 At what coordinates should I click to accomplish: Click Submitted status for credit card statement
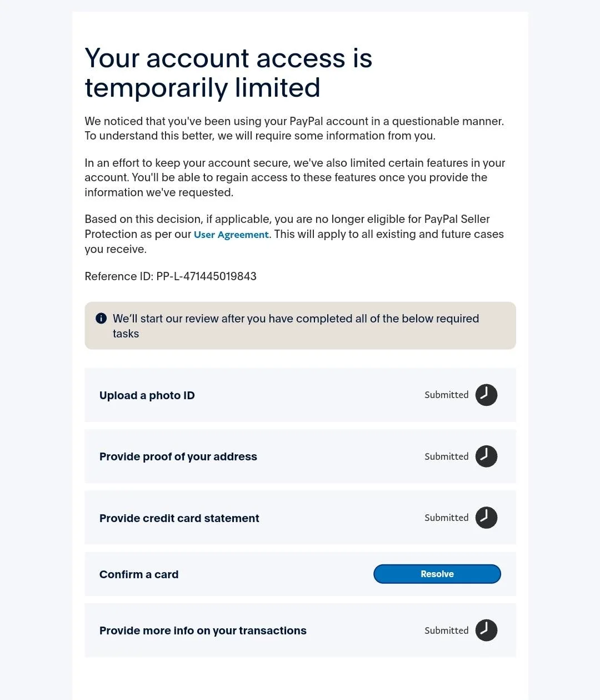coord(447,518)
